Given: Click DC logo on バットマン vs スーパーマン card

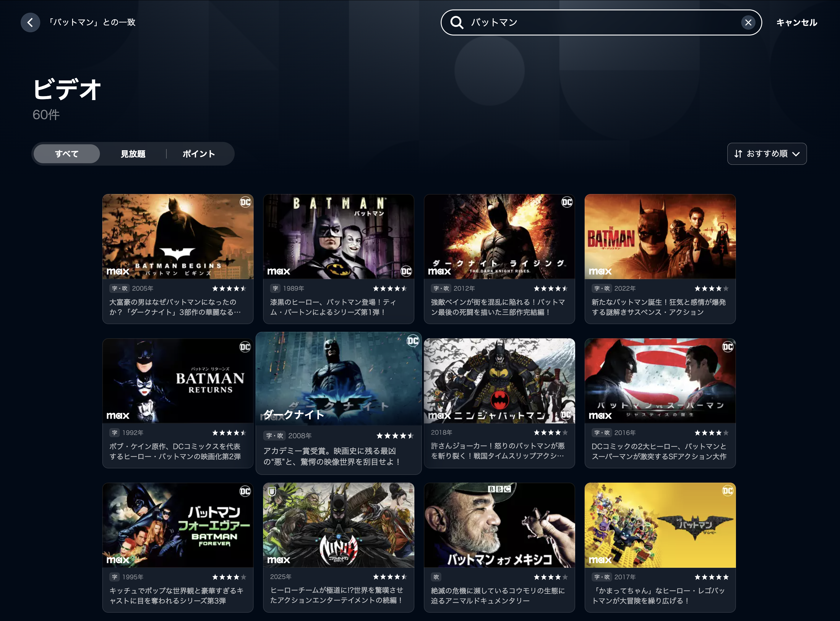Looking at the screenshot, I should (x=727, y=347).
